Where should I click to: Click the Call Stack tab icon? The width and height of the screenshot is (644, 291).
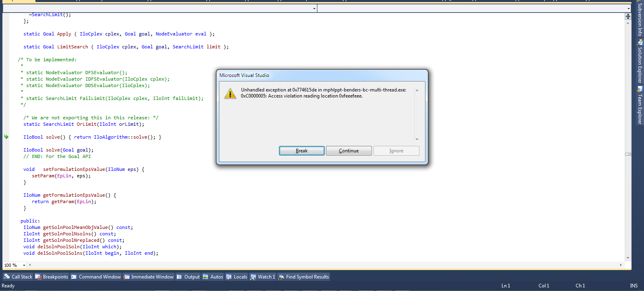7,277
